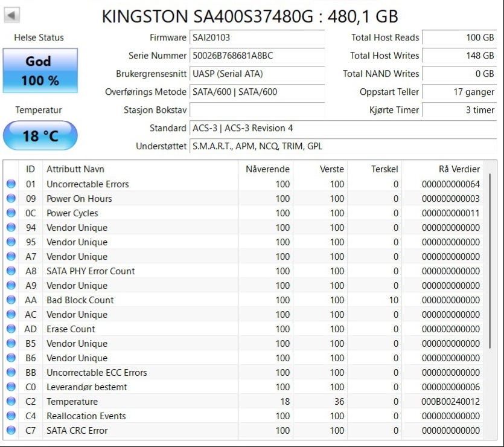Click the SATA/600 transfer mode field
504x447 pixels.
coord(257,92)
